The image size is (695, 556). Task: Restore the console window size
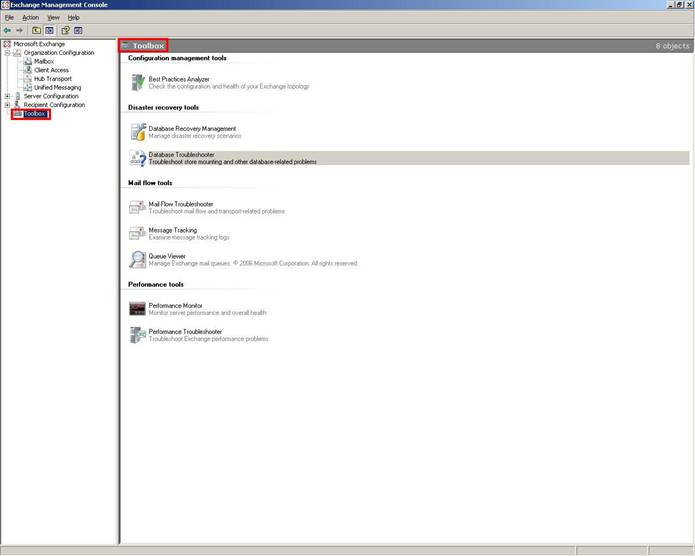click(679, 5)
